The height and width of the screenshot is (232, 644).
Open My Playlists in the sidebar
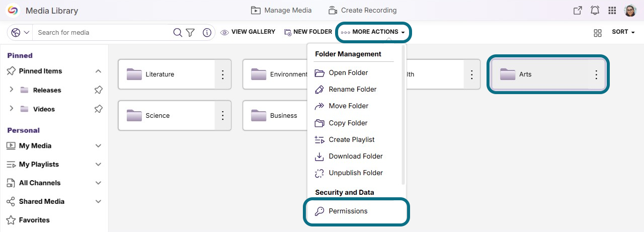pos(39,164)
